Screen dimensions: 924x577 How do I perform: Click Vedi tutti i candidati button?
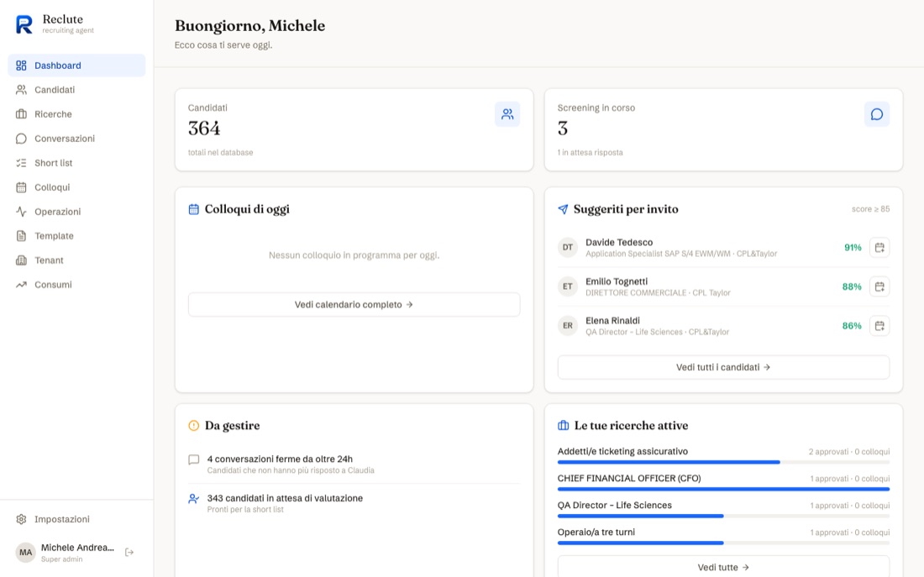[723, 367]
